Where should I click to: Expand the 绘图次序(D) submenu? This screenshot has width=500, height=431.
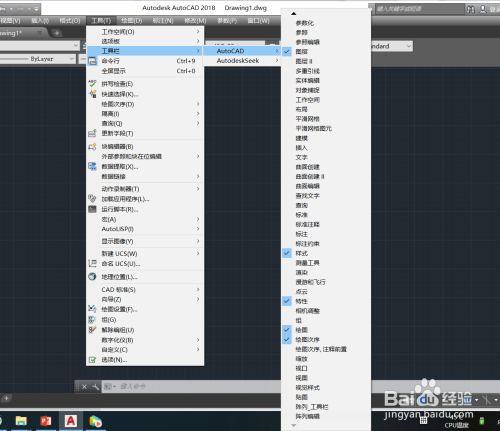click(x=145, y=104)
